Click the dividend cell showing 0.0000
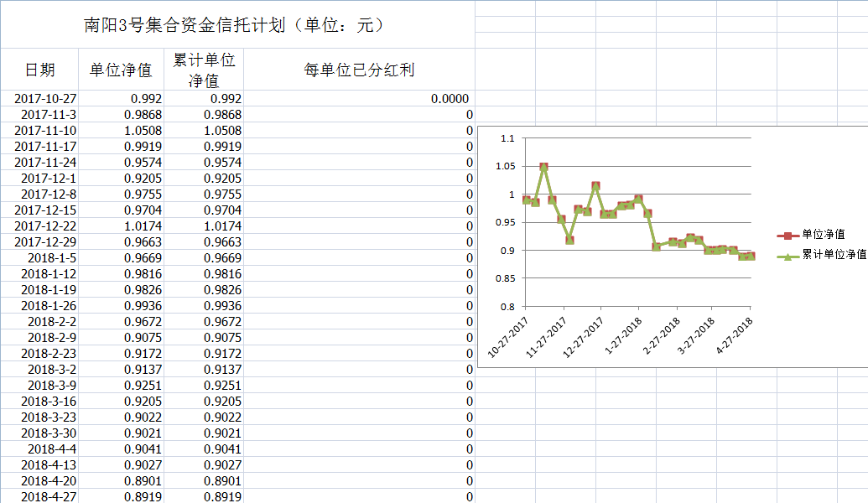868x503 pixels. click(x=450, y=99)
